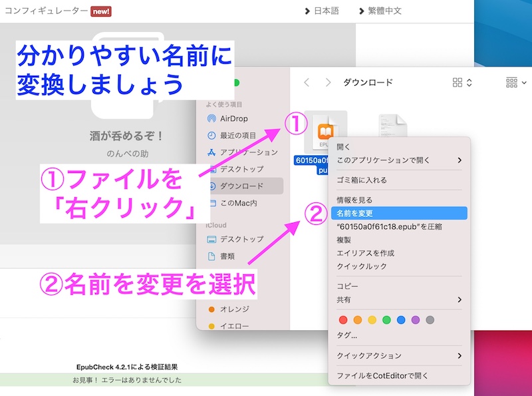Viewport: 532px width, 396px height.
Task: Open the icon view switcher dropdown
Action: pyautogui.click(x=462, y=83)
